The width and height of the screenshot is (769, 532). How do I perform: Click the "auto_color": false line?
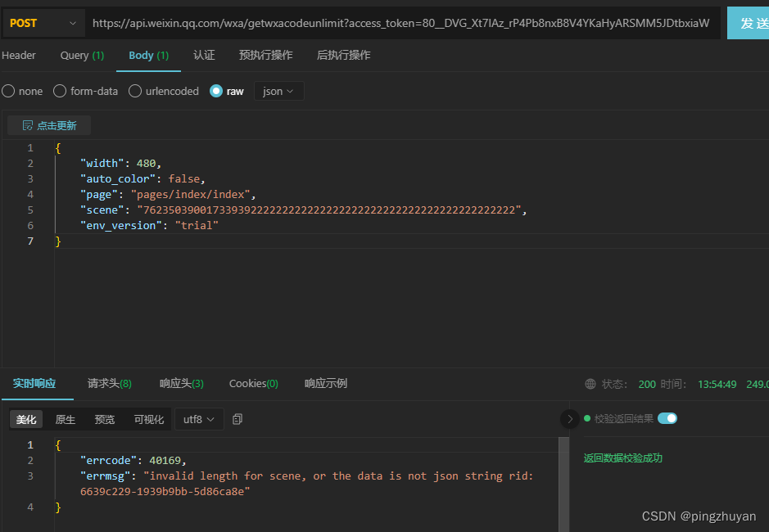[x=142, y=179]
